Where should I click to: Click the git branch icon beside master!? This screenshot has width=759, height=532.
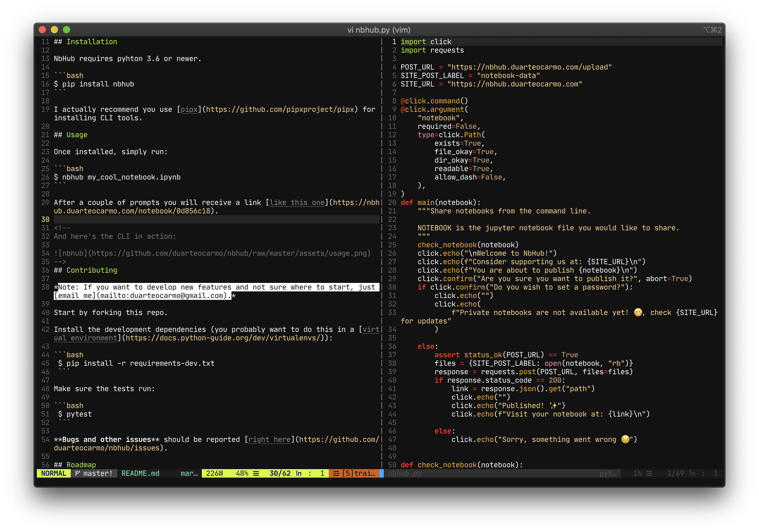click(77, 473)
